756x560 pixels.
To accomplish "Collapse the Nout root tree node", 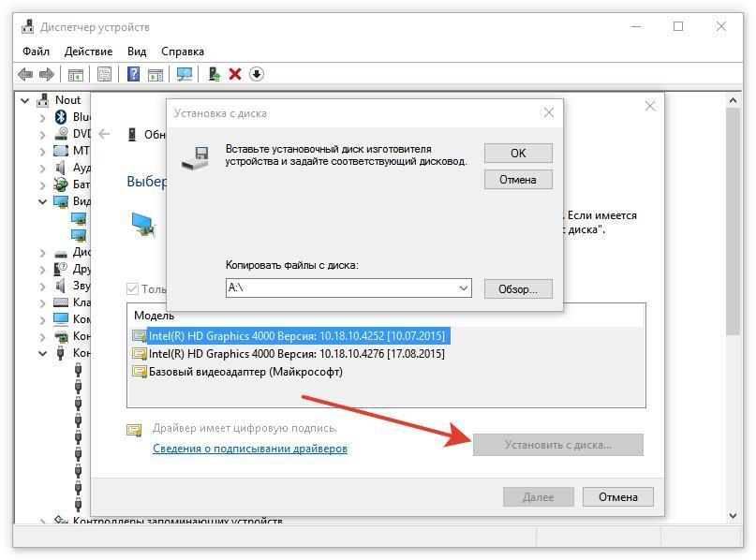I will [25, 100].
